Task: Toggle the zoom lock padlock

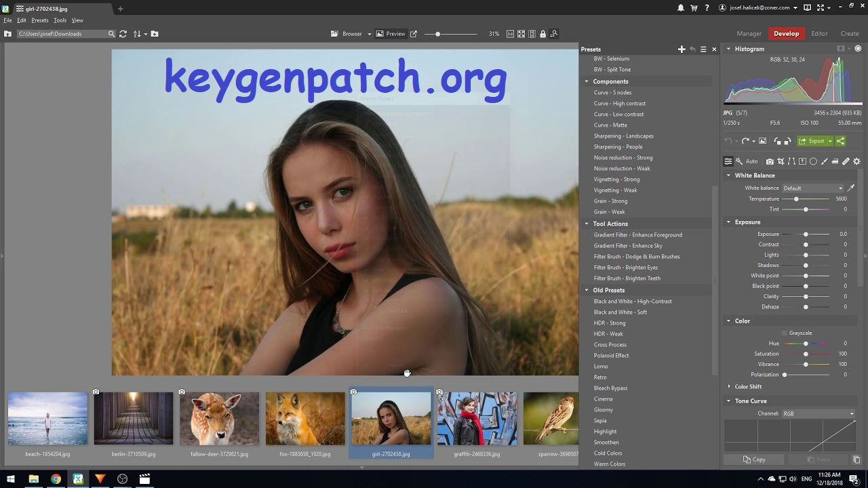Action: (542, 34)
